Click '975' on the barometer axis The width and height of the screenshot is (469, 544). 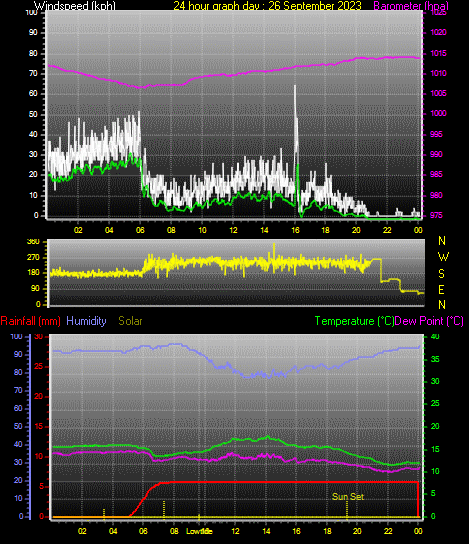(x=436, y=215)
